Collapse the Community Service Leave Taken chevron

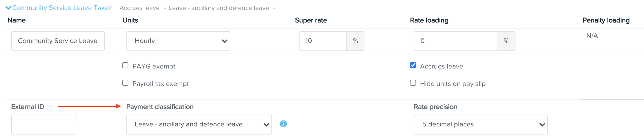pos(8,8)
